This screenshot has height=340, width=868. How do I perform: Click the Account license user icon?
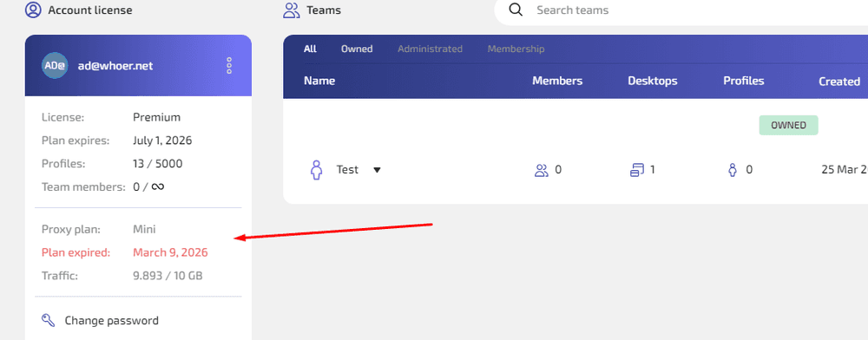[x=33, y=10]
